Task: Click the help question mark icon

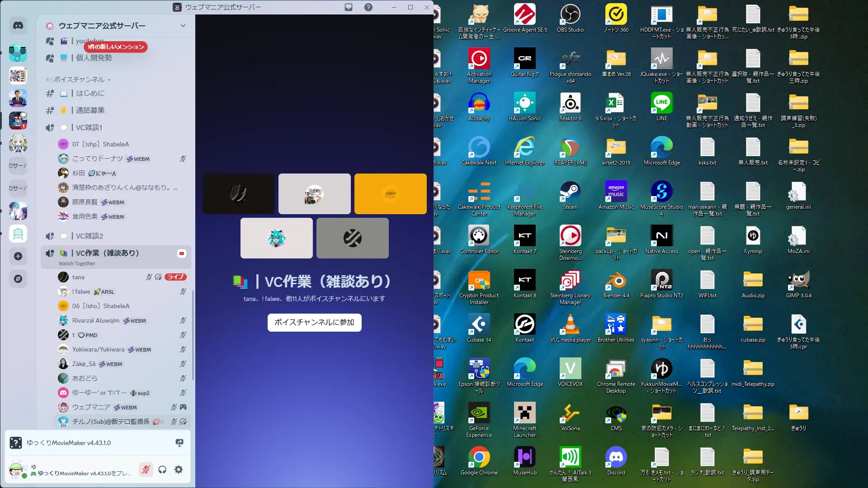Action: (368, 7)
